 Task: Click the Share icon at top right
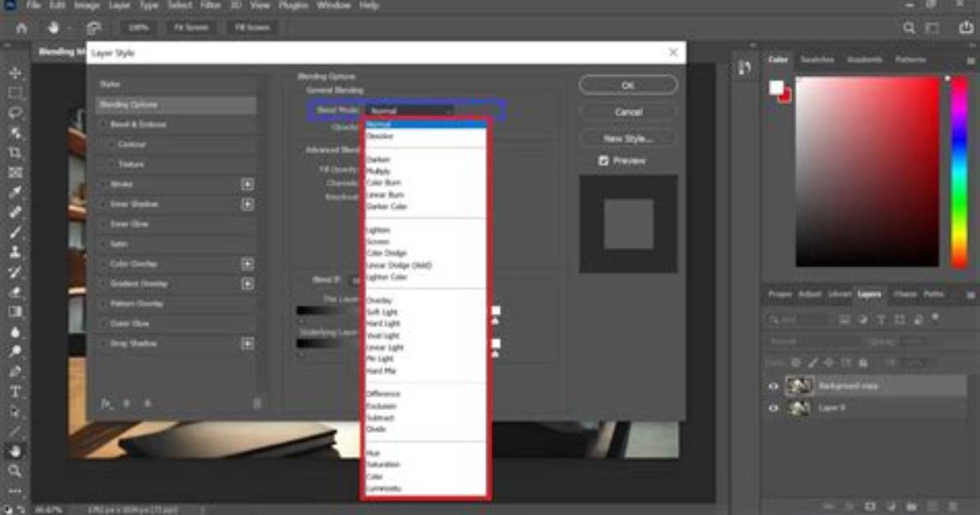[965, 28]
